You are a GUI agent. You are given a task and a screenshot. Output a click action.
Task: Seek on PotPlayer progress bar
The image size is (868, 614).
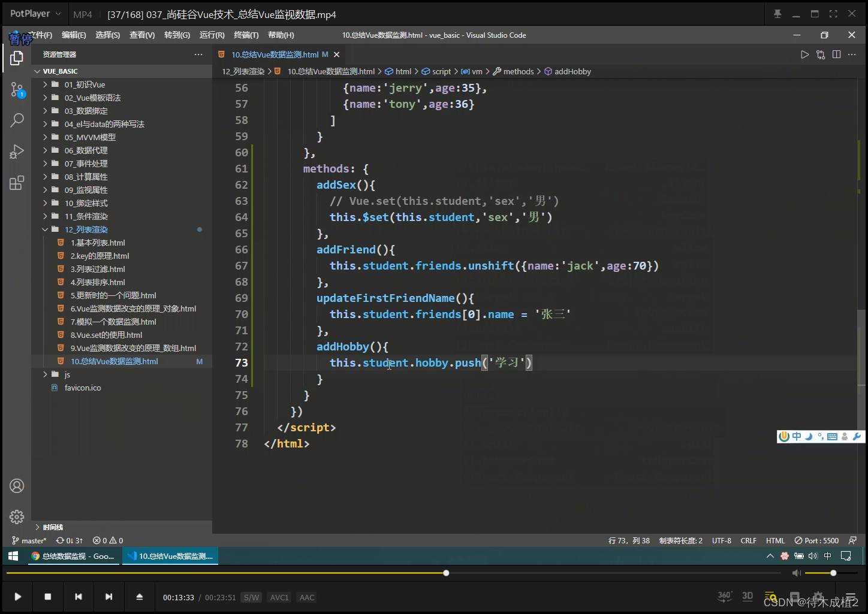point(393,573)
